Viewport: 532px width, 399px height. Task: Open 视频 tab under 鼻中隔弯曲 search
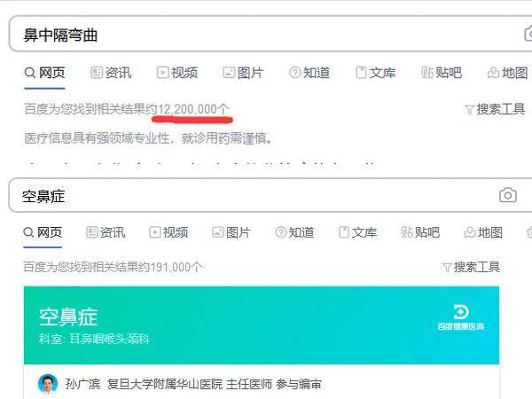coord(177,73)
